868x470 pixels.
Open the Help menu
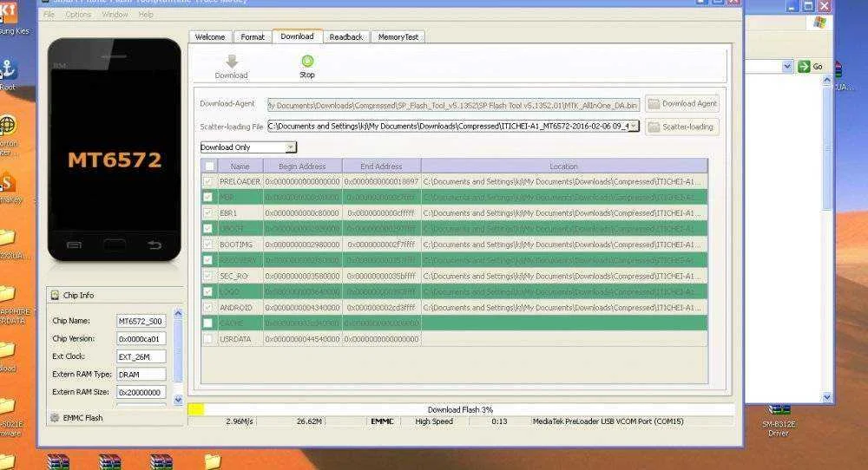point(146,15)
